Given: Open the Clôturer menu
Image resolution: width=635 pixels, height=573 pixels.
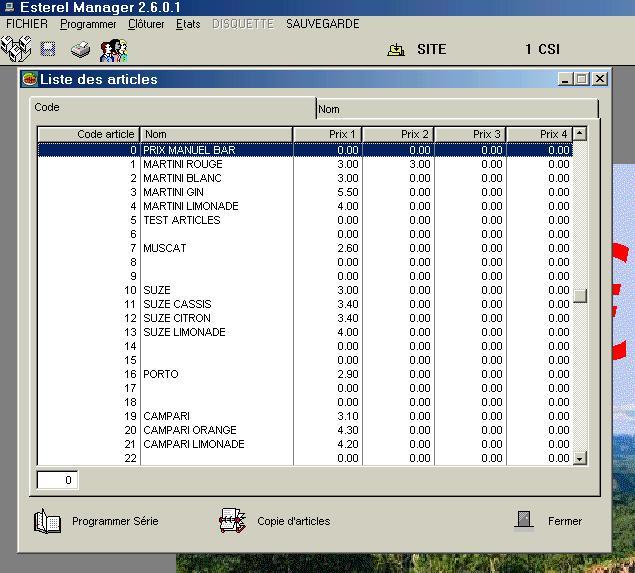Looking at the screenshot, I should pyautogui.click(x=146, y=24).
